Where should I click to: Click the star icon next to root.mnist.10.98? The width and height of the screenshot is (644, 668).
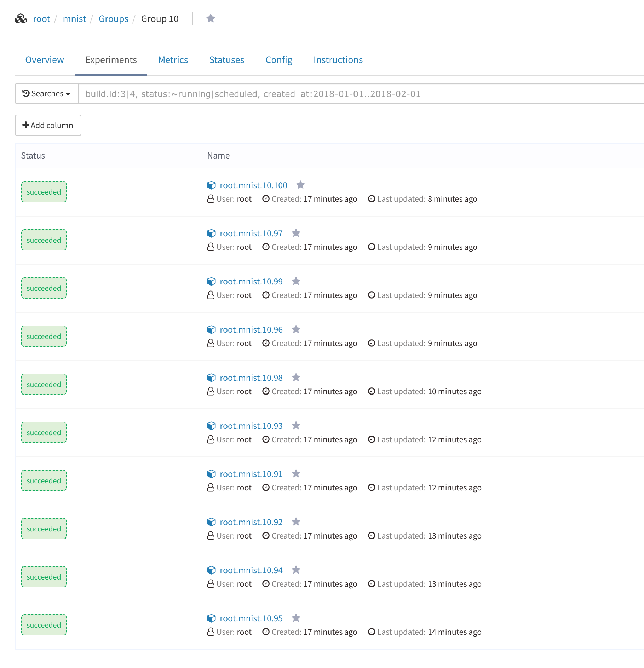click(296, 378)
